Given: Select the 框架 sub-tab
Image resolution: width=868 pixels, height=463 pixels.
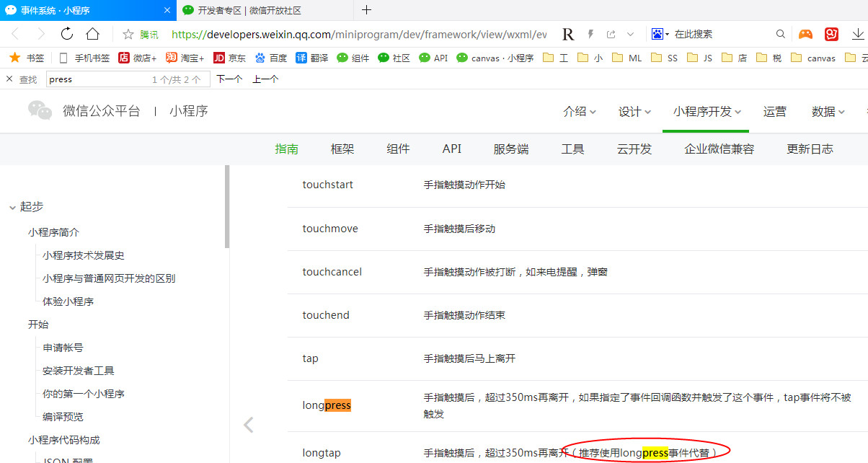Looking at the screenshot, I should coord(342,149).
